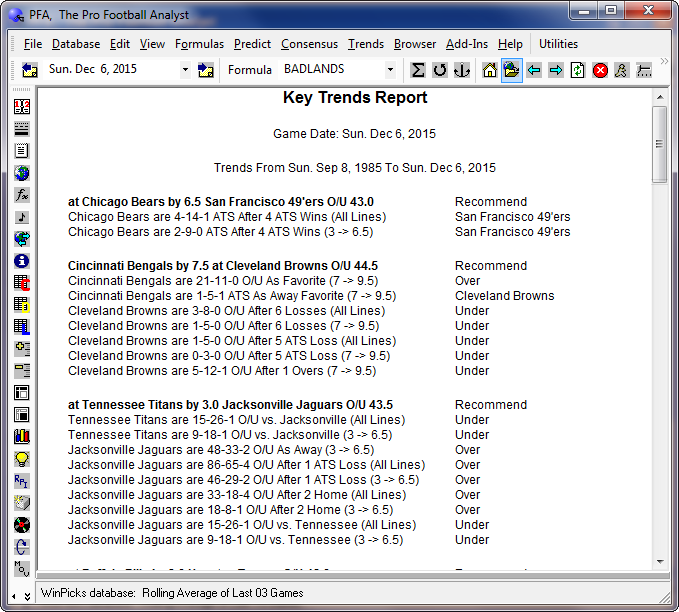The height and width of the screenshot is (612, 679).
Task: Click the table with blue L icon
Action: click(x=22, y=327)
